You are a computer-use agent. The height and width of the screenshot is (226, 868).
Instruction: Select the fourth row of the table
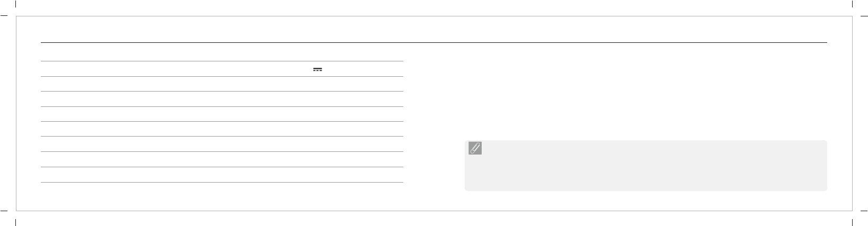(x=222, y=99)
